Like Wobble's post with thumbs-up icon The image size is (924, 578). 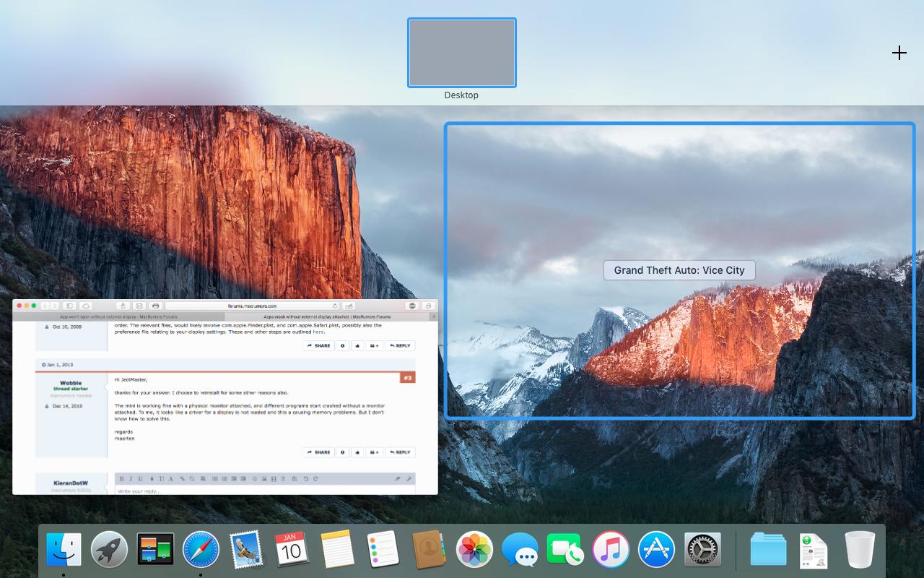pos(357,452)
